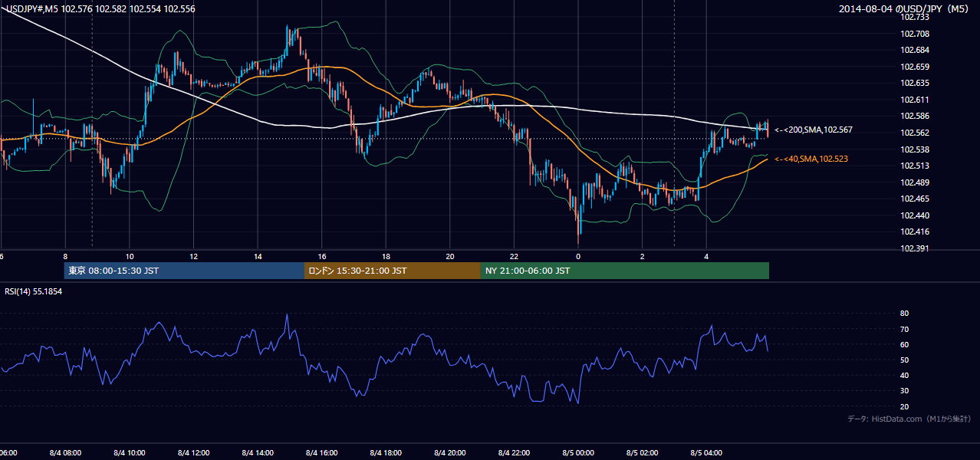Click the bottom time label 8/4 18:00
This screenshot has width=980, height=460.
click(386, 453)
